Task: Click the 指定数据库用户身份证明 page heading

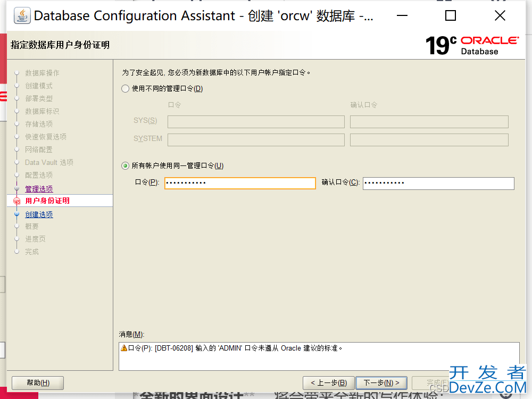Action: point(60,45)
